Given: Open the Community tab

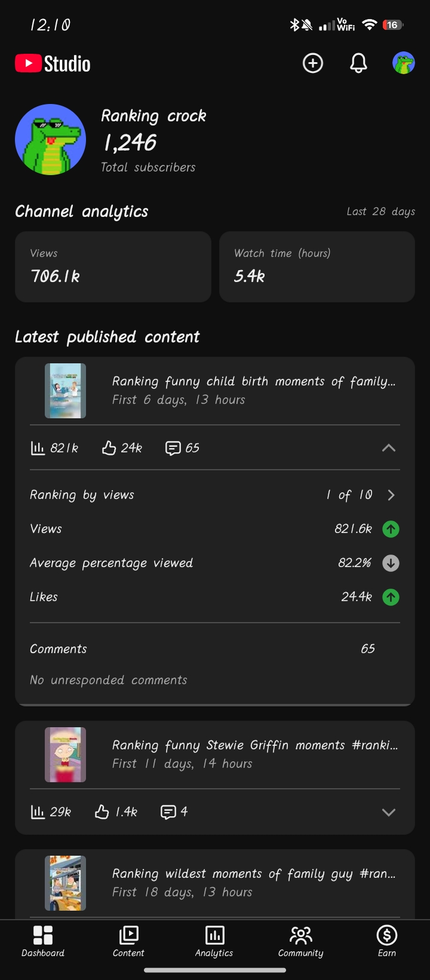Looking at the screenshot, I should [300, 942].
